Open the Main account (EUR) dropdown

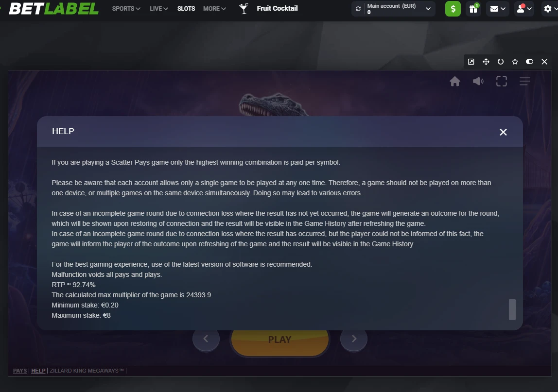click(x=398, y=9)
